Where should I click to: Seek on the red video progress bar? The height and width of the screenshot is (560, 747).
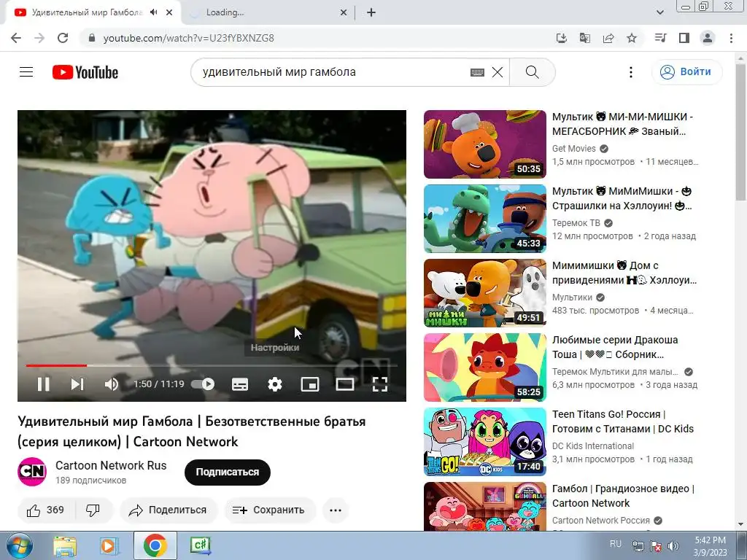pyautogui.click(x=212, y=366)
